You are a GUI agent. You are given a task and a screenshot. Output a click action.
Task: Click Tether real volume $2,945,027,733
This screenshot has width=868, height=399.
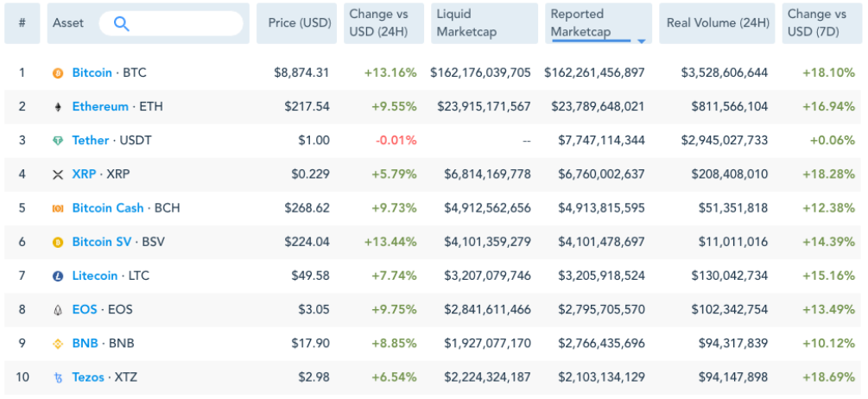[x=725, y=140]
